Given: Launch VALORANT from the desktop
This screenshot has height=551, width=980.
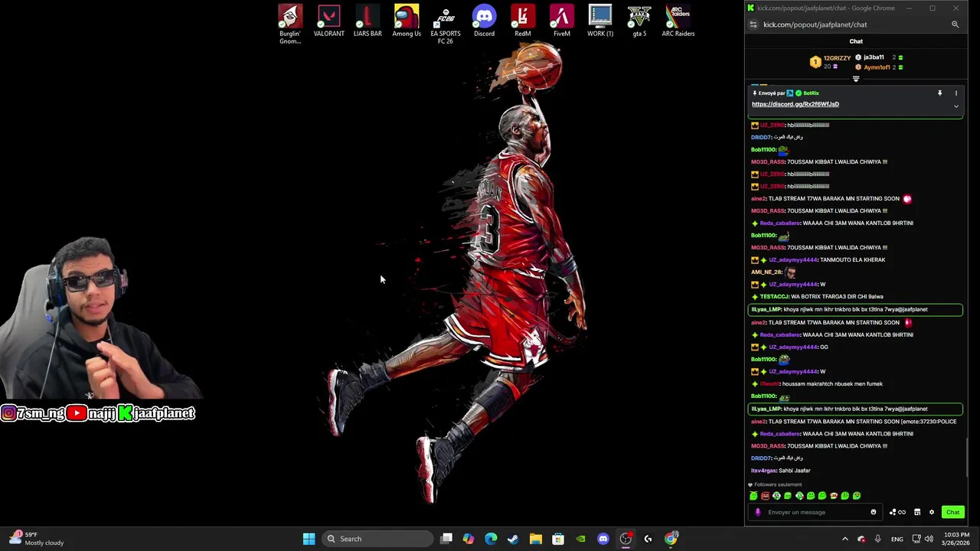Looking at the screenshot, I should click(x=329, y=21).
